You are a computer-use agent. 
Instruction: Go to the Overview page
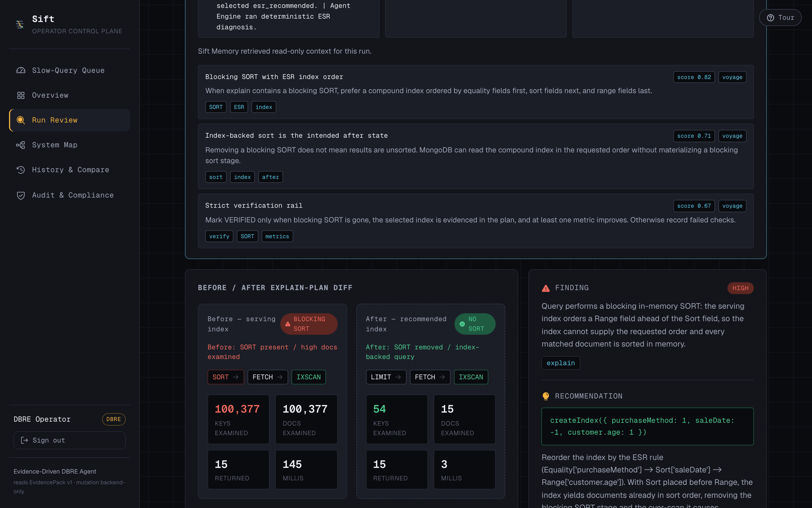pos(69,95)
